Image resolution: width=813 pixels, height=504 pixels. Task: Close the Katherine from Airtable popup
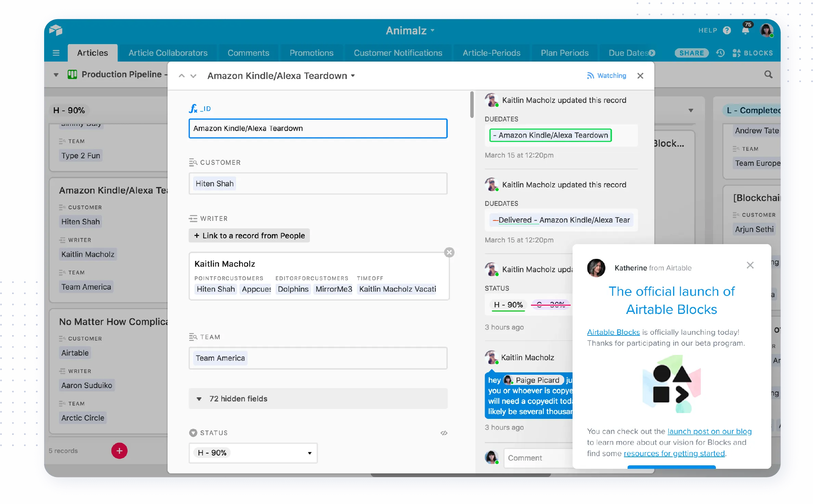[750, 265]
